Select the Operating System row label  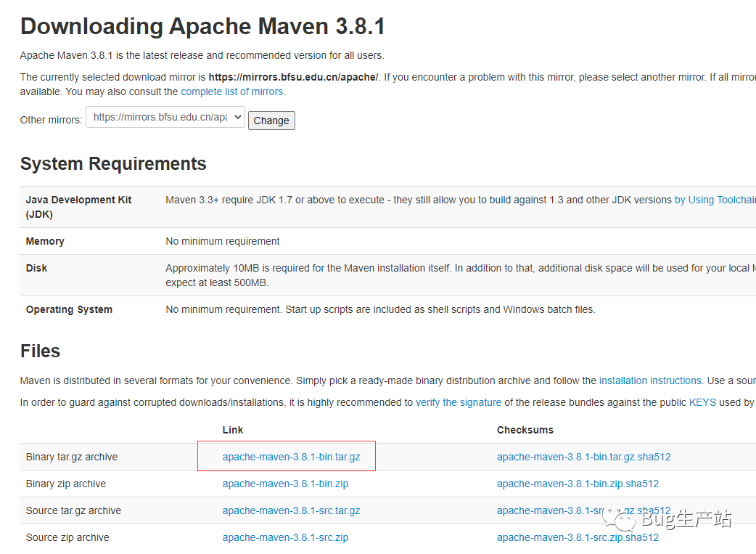tap(69, 310)
